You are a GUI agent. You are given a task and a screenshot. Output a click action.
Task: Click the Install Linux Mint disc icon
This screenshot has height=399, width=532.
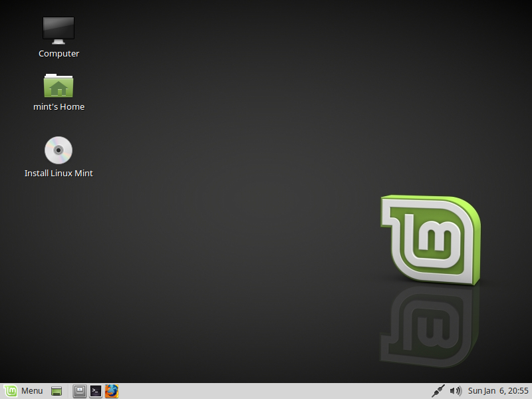pyautogui.click(x=59, y=150)
